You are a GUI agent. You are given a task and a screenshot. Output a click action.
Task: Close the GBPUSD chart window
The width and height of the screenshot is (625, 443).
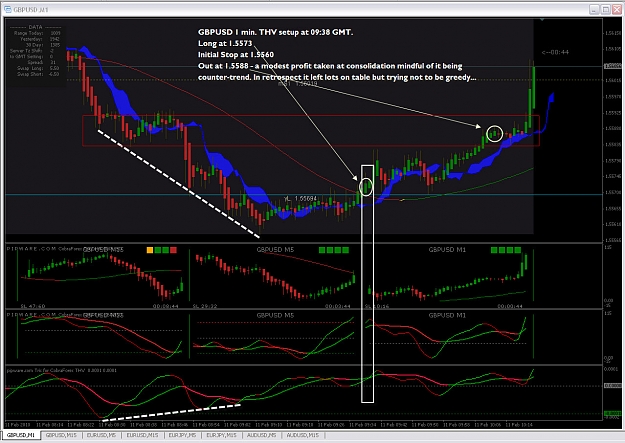(617, 9)
